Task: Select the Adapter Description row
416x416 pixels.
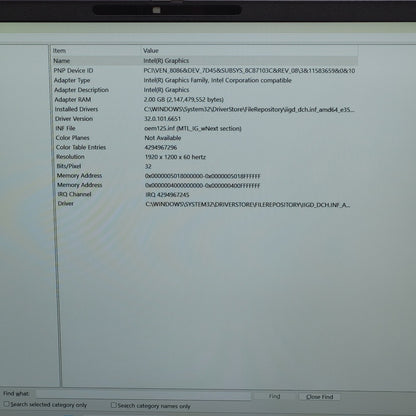Action: pyautogui.click(x=204, y=90)
